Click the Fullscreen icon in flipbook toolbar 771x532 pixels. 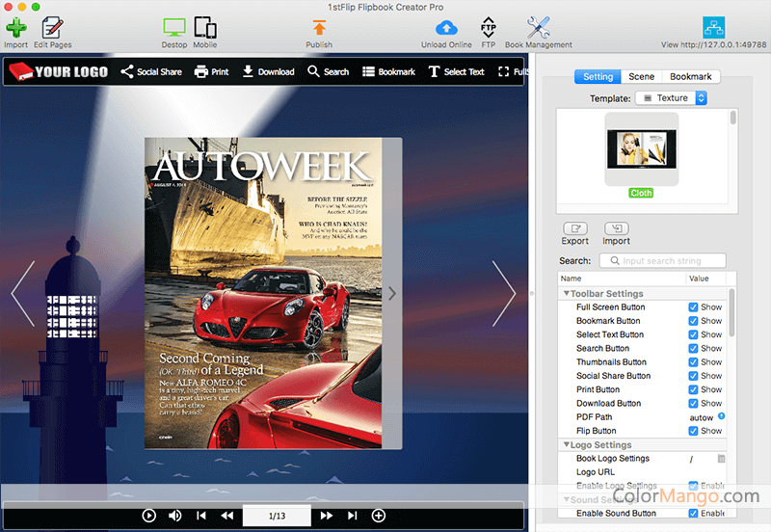click(503, 71)
